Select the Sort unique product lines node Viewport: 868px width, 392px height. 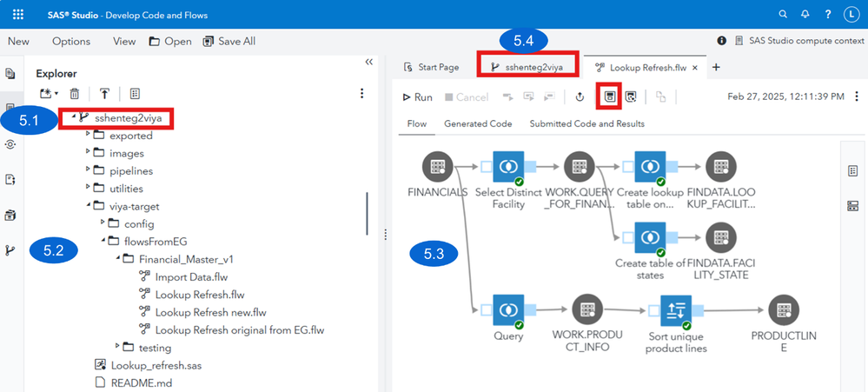675,310
